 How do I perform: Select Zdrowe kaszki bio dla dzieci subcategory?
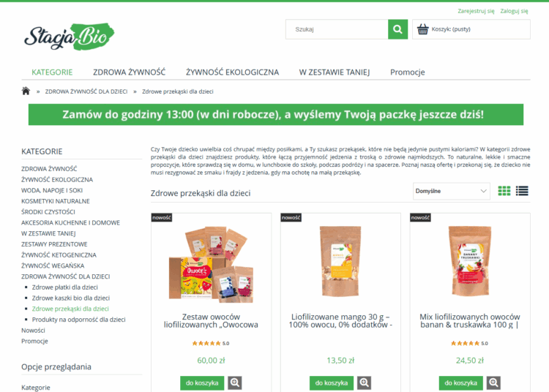(x=71, y=298)
